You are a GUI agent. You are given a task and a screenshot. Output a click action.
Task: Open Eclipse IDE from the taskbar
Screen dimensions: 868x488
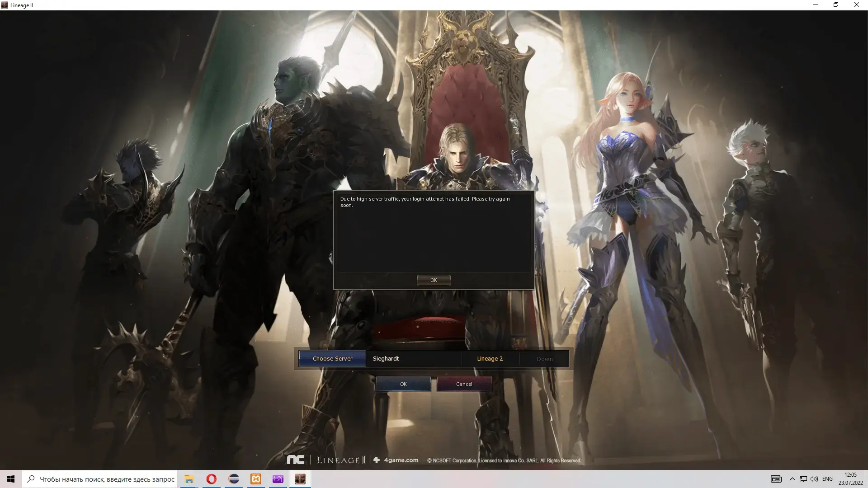pyautogui.click(x=234, y=479)
